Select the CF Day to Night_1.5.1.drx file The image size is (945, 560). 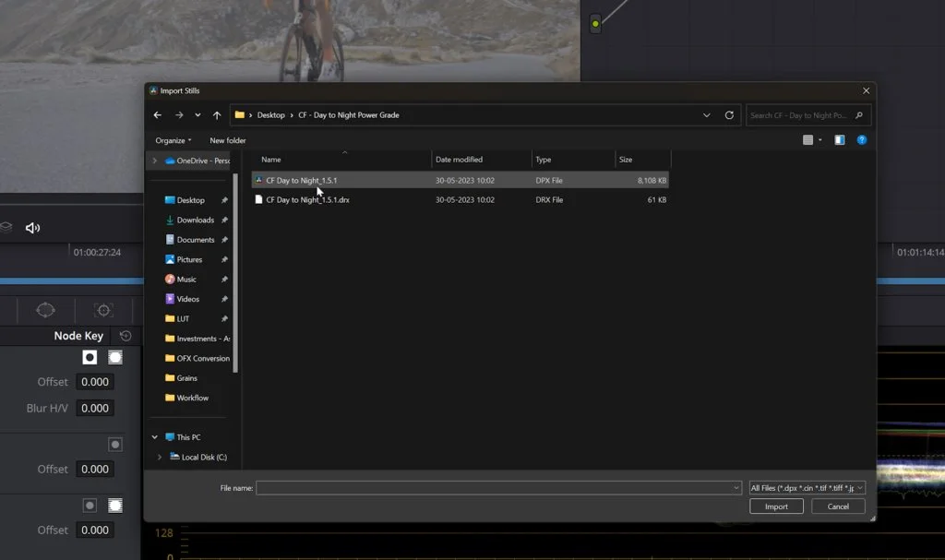pyautogui.click(x=307, y=199)
